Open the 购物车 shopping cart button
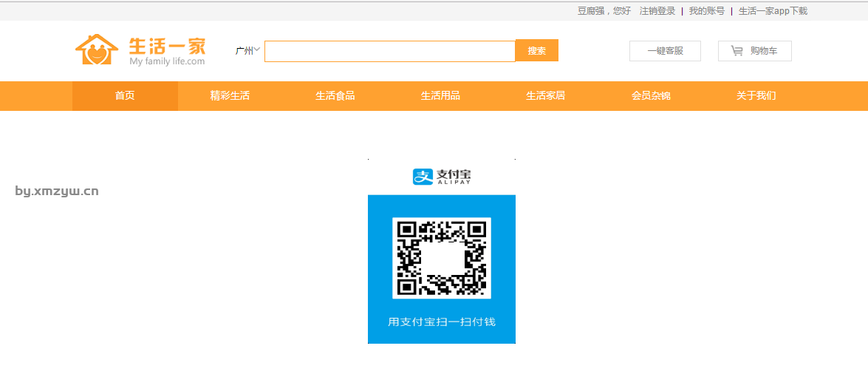The height and width of the screenshot is (391, 868). [x=754, y=51]
